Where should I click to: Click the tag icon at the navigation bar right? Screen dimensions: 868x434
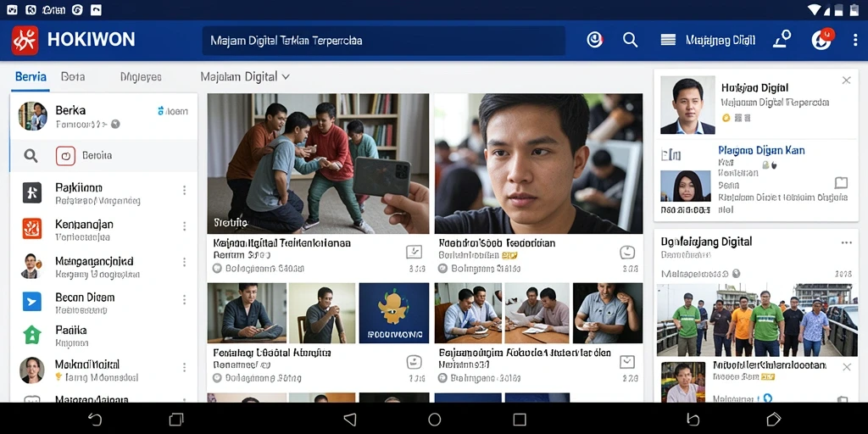[x=773, y=419]
